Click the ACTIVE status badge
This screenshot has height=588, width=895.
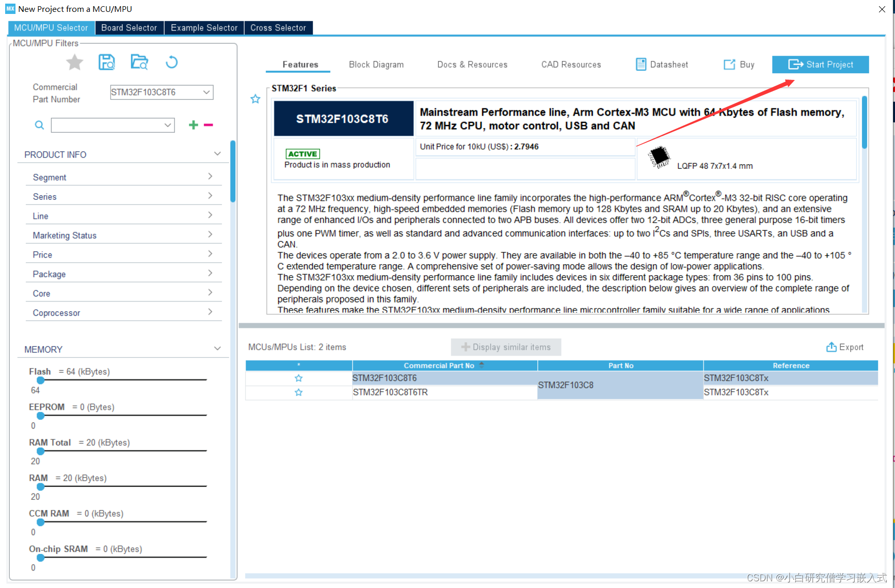303,154
